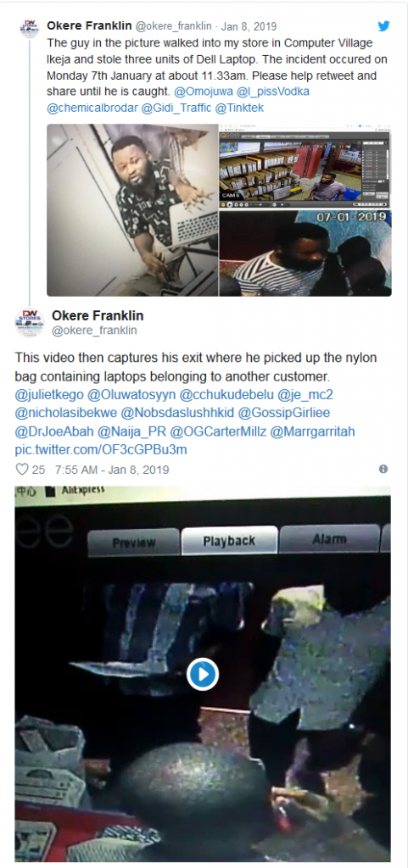Open the bearded man photo thumbnail
The height and width of the screenshot is (868, 408).
pos(132,210)
